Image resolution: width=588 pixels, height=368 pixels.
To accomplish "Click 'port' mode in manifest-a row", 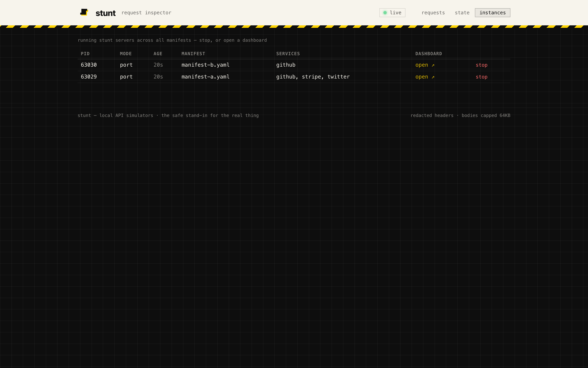I will pyautogui.click(x=126, y=77).
